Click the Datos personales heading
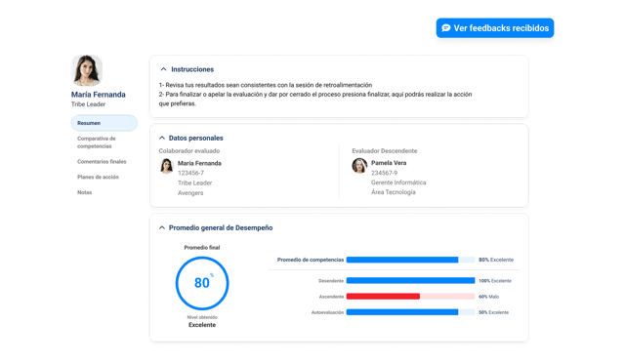Viewport: 625px width, 364px height. pyautogui.click(x=195, y=138)
